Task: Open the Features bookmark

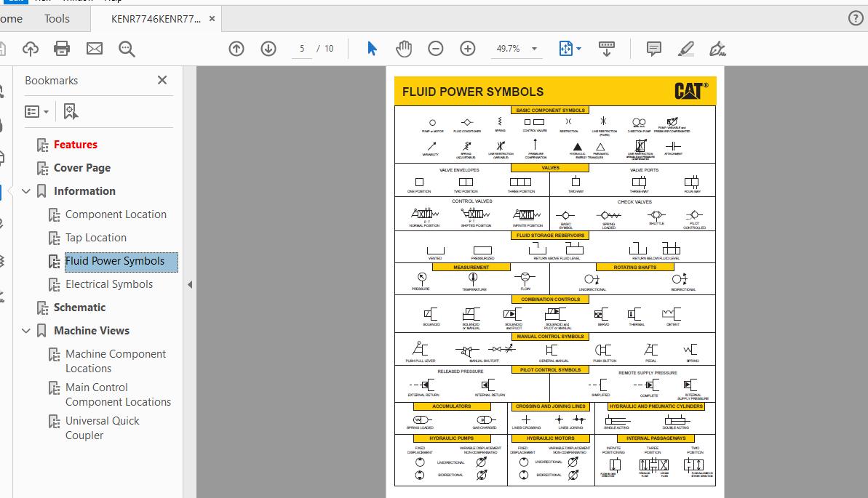Action: tap(75, 145)
